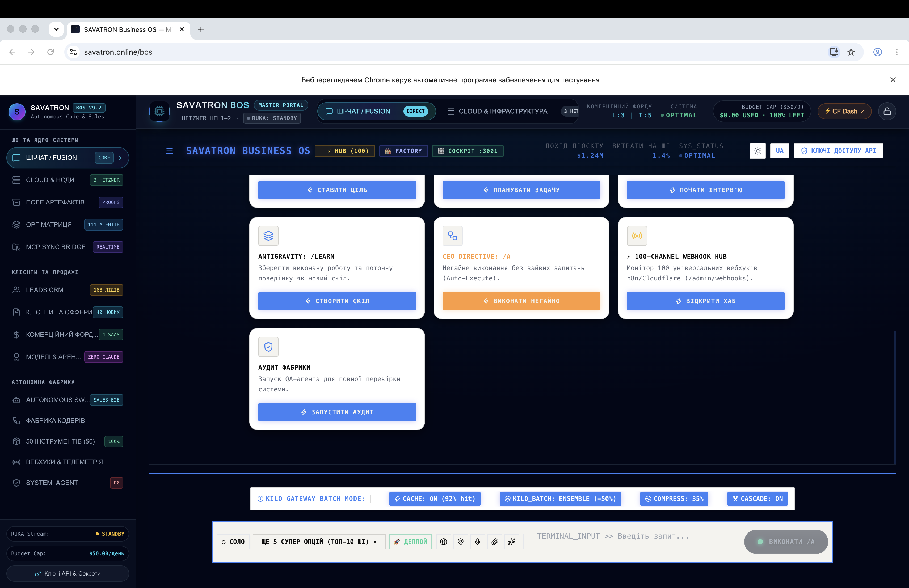This screenshot has height=588, width=909.
Task: Switch to HUB (100) tab
Action: pos(344,151)
